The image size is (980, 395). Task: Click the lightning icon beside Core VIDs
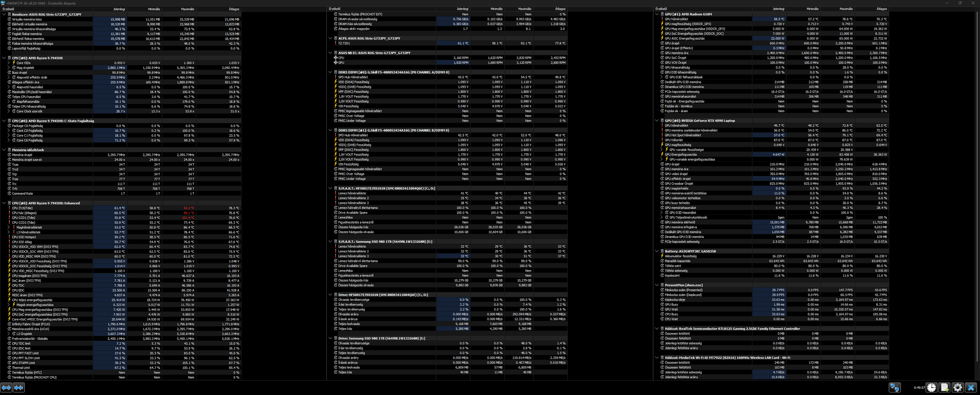tap(14, 63)
